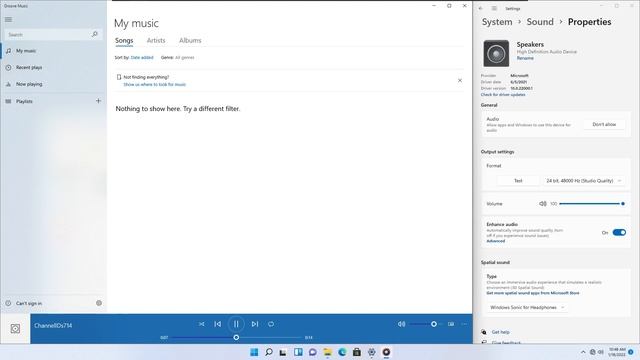
Task: Open Groove Music settings gear
Action: [x=99, y=303]
